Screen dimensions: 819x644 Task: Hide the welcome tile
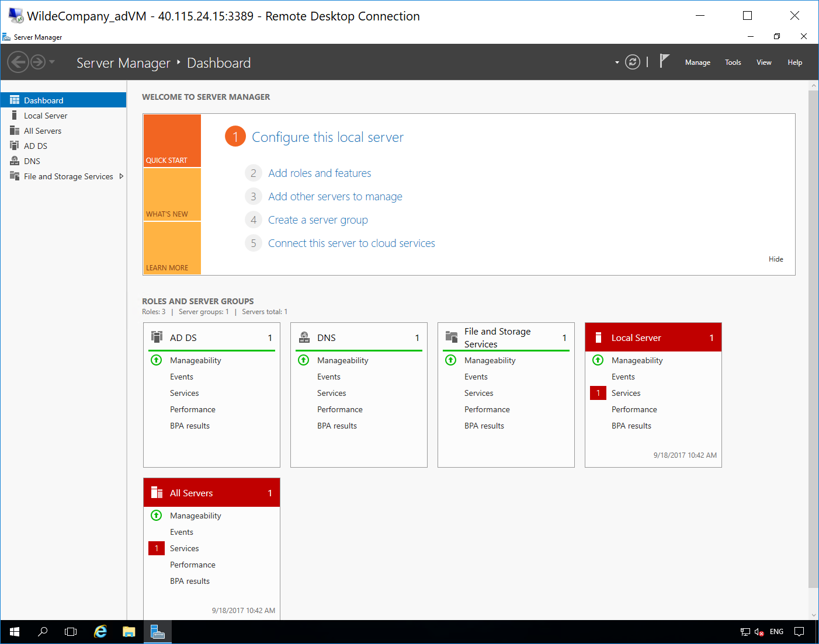(776, 259)
